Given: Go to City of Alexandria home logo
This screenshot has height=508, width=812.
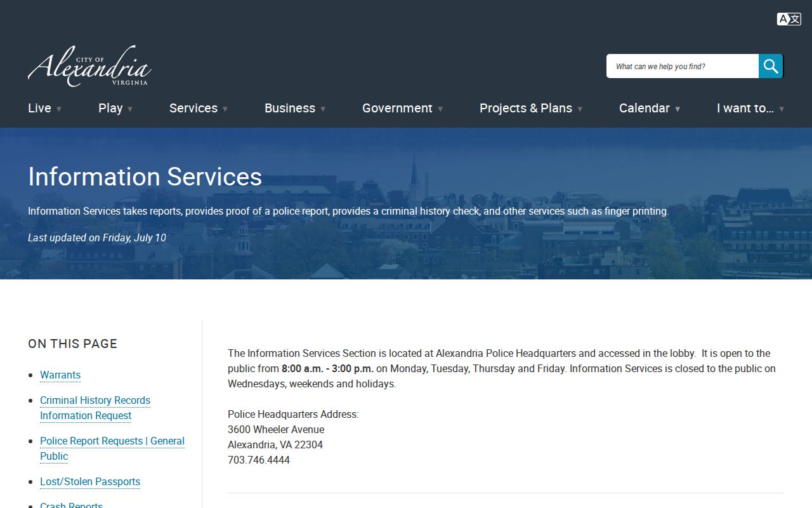Looking at the screenshot, I should tap(89, 66).
